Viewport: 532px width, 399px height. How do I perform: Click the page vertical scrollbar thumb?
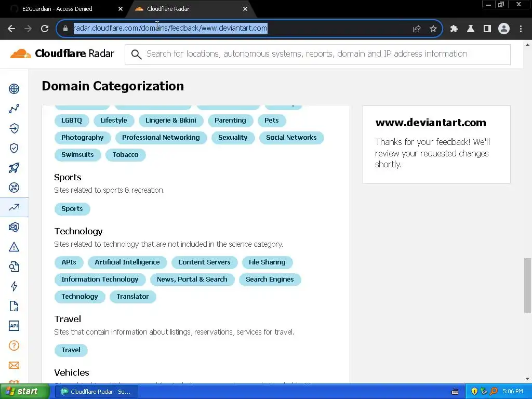(527, 286)
